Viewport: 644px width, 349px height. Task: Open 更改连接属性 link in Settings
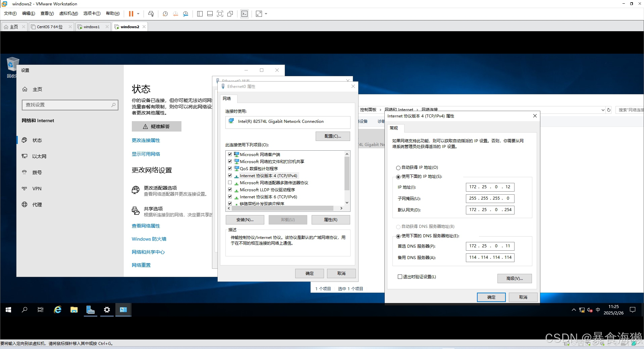[146, 140]
